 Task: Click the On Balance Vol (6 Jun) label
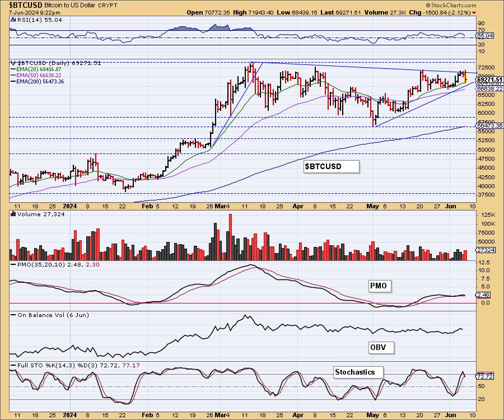click(x=50, y=315)
